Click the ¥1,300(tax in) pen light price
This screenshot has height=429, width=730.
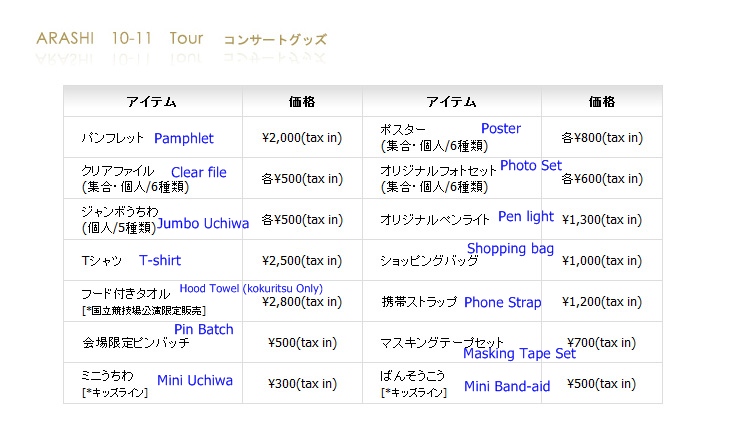point(602,219)
